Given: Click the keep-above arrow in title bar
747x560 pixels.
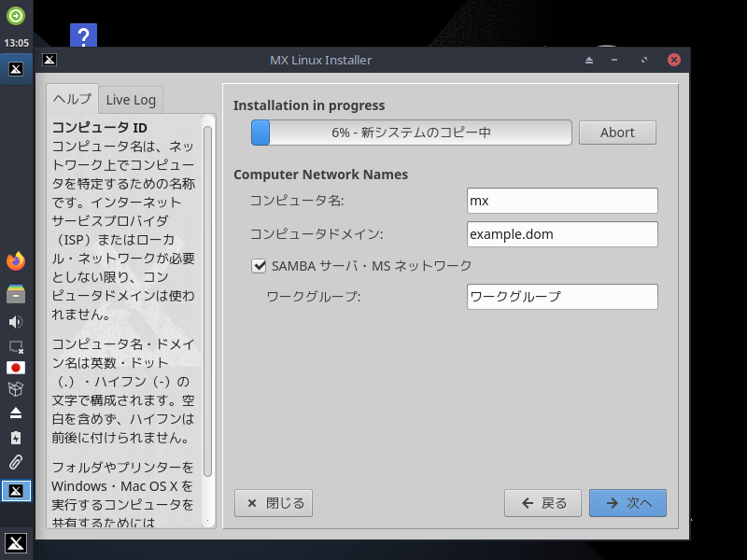Looking at the screenshot, I should pyautogui.click(x=589, y=60).
